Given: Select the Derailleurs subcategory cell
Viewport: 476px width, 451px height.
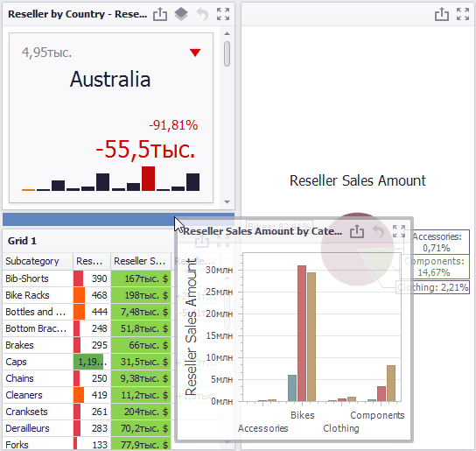Looking at the screenshot, I should pyautogui.click(x=38, y=428).
